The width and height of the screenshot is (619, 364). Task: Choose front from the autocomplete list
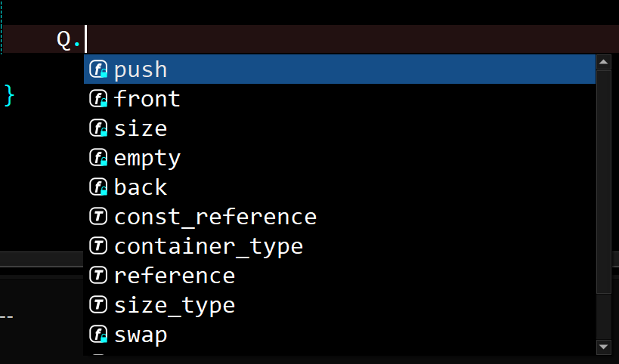click(339, 99)
